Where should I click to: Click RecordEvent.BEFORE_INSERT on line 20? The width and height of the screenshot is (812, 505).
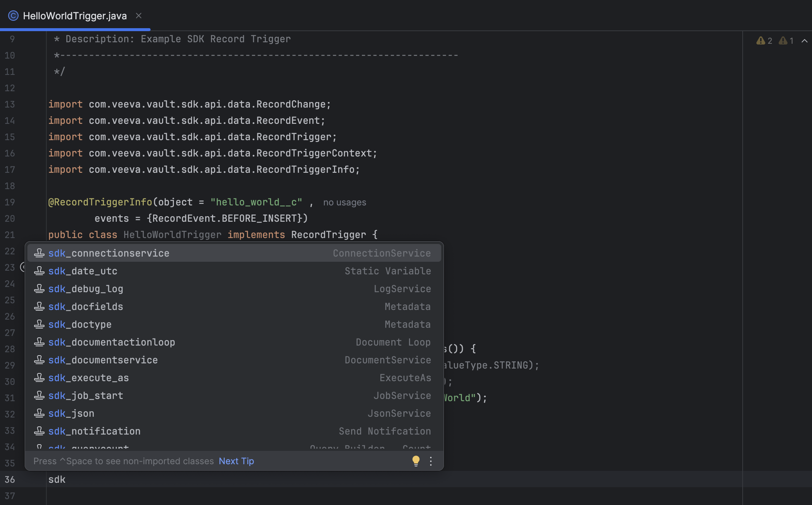tap(225, 218)
